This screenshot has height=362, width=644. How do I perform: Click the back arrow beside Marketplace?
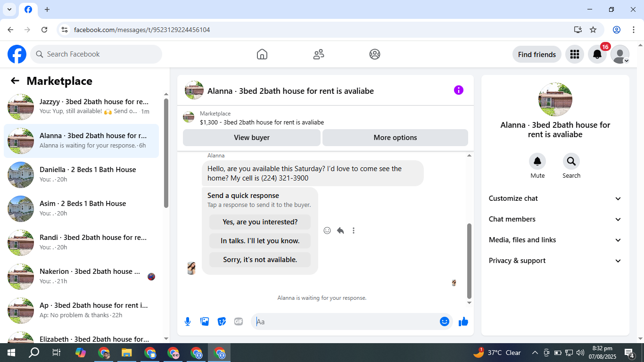point(15,81)
